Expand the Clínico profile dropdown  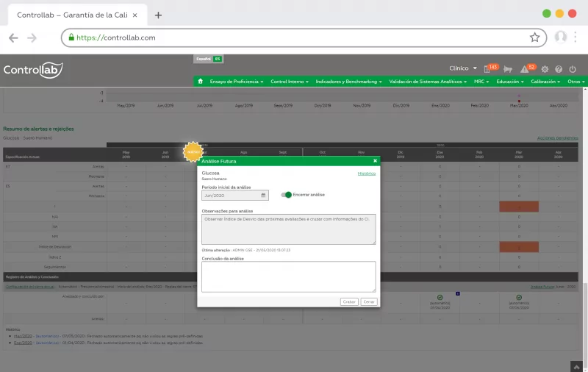pyautogui.click(x=463, y=68)
